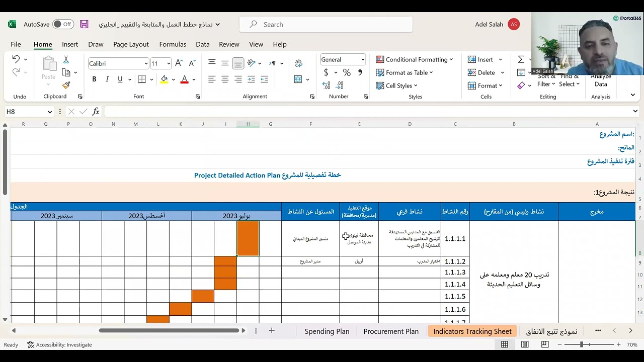Open the Borders tool
This screenshot has height=362, width=644.
[x=142, y=79]
